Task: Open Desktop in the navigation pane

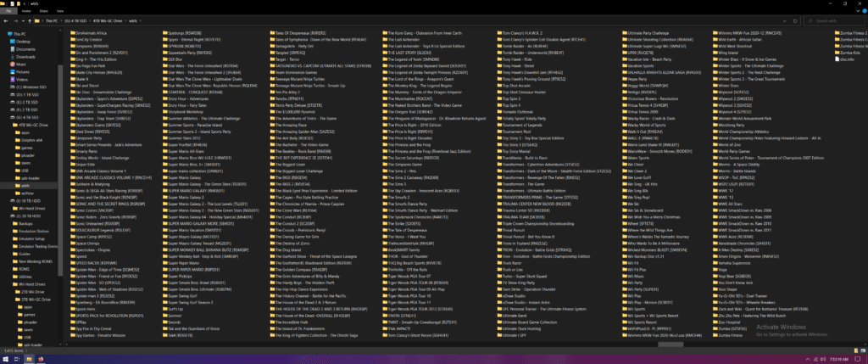Action: pyautogui.click(x=23, y=42)
